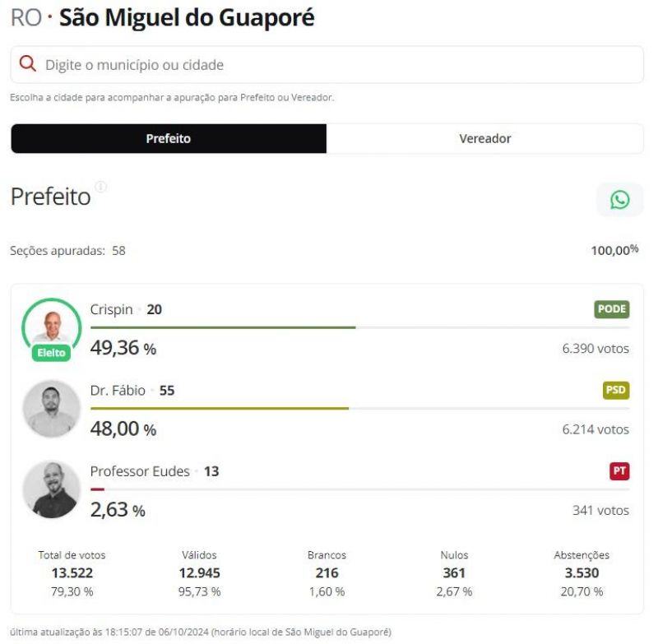Viewport: 658px width, 644px height.
Task: Select the PSD party badge
Action: [616, 389]
